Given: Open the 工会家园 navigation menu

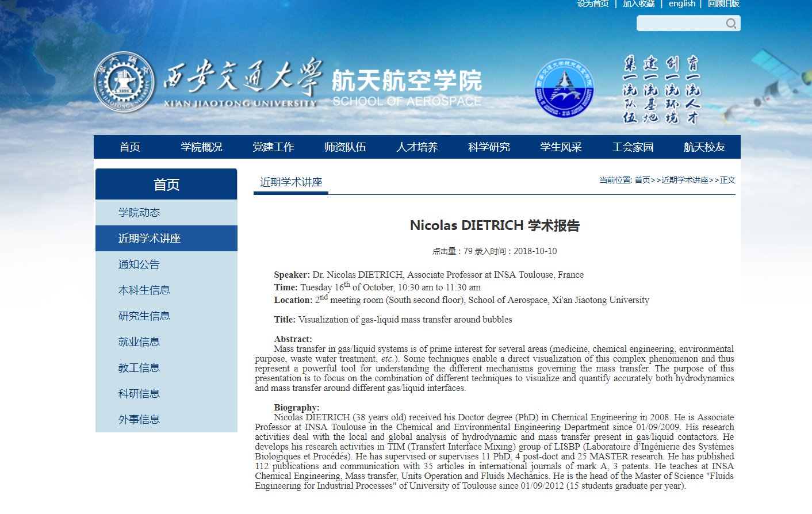Looking at the screenshot, I should (633, 147).
